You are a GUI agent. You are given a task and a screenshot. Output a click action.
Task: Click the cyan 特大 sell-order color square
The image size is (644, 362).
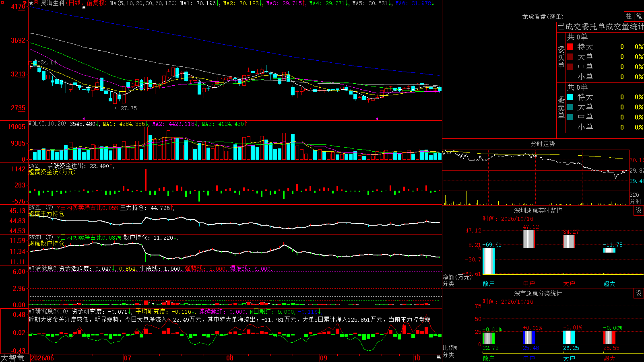coord(570,97)
